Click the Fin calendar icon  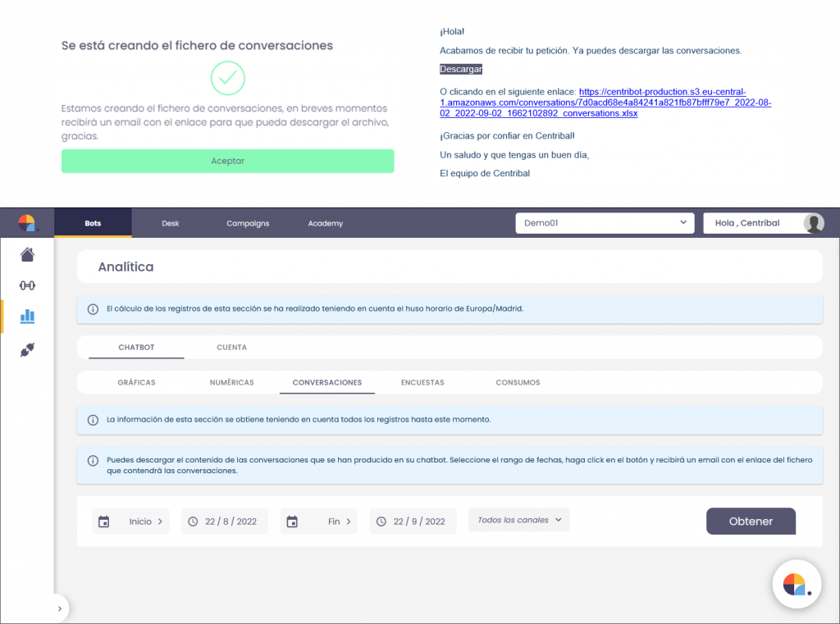tap(293, 522)
